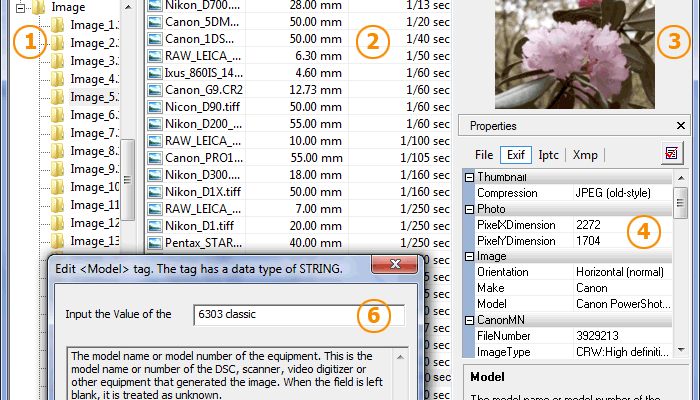Select the Image_2 folder
This screenshot has width=700, height=400.
click(94, 43)
